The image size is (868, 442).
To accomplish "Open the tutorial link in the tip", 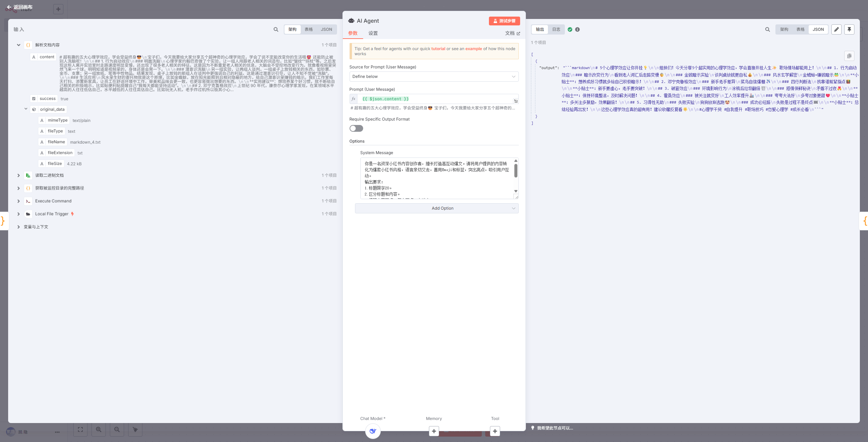I will click(438, 49).
